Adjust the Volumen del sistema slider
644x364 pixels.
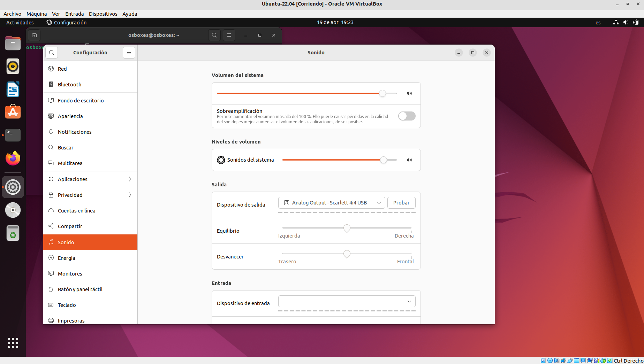tap(307, 93)
